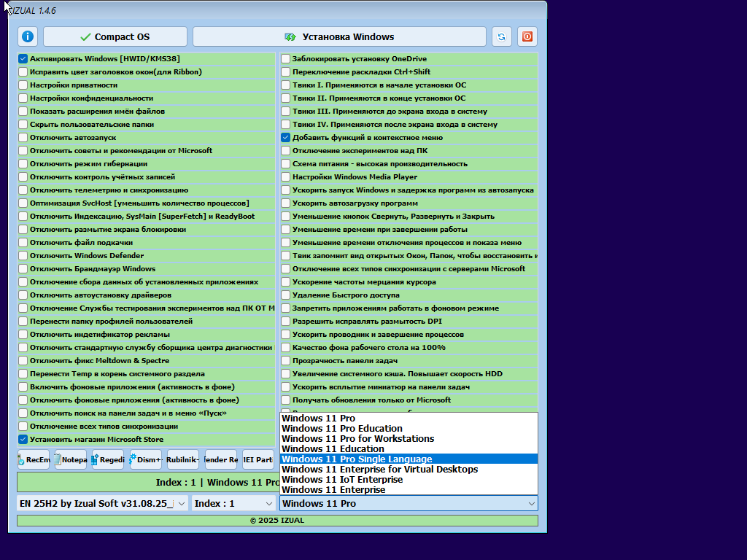Click the blue info icon button

pos(28,36)
